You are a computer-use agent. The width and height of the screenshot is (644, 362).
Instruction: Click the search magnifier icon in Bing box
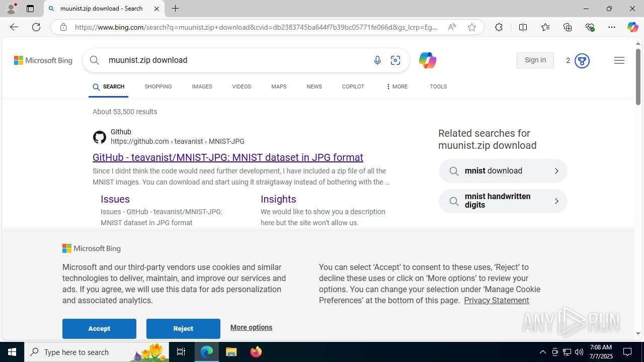(95, 60)
